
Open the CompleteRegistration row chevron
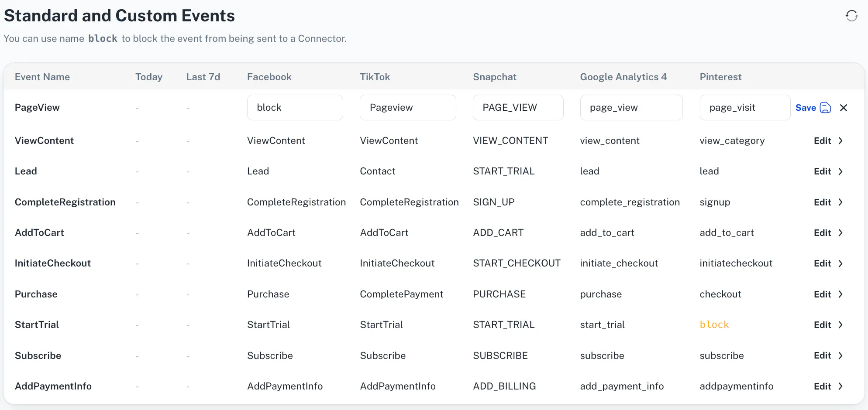click(x=840, y=202)
